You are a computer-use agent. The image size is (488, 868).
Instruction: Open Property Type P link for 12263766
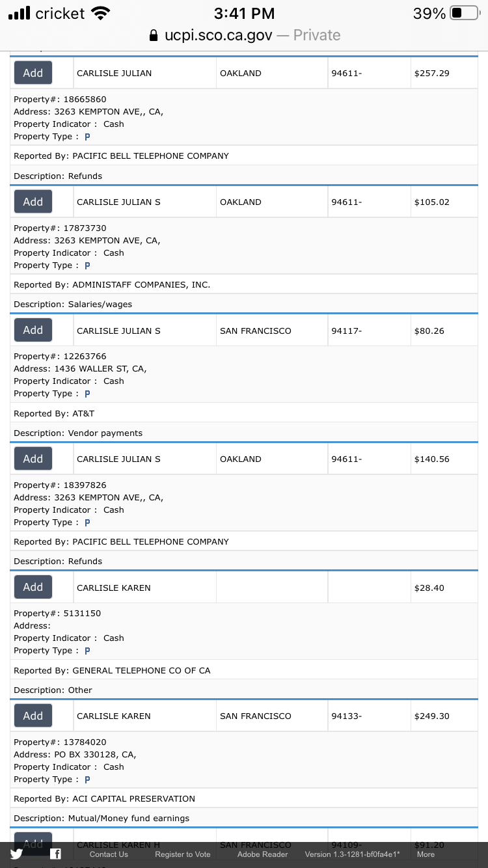87,394
